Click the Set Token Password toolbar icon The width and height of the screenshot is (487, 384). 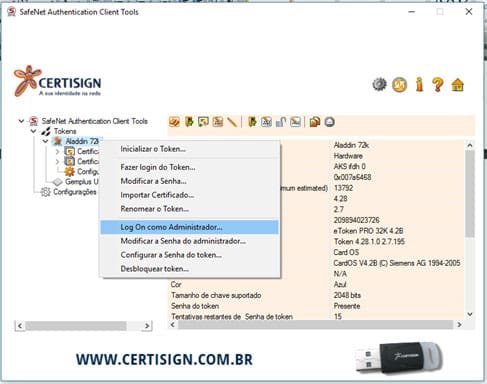[295, 122]
